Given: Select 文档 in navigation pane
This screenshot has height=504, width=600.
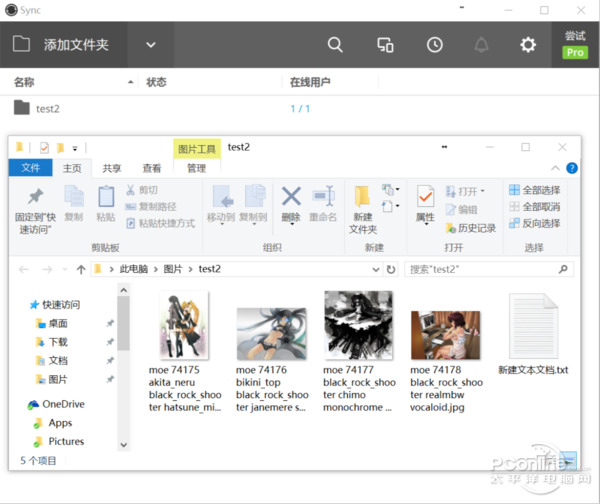Looking at the screenshot, I should (52, 360).
